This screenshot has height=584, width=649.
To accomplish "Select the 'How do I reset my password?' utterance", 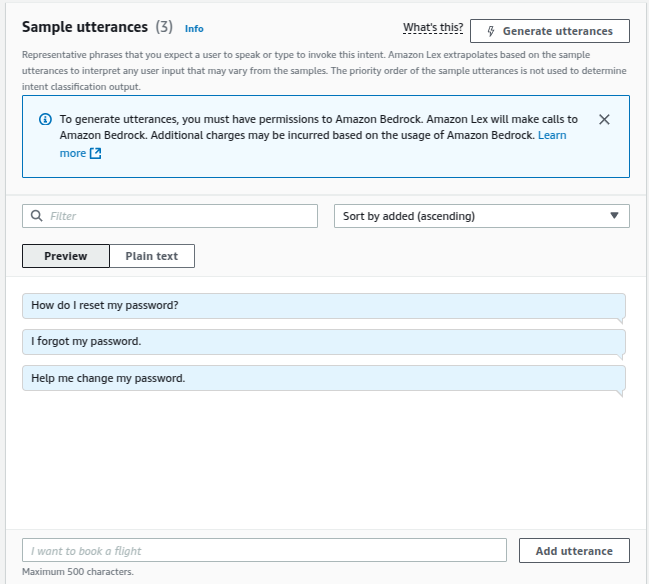I will [x=324, y=306].
